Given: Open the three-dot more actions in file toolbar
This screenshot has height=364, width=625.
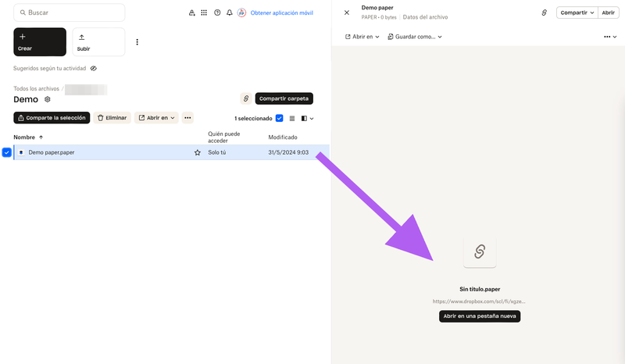Looking at the screenshot, I should click(x=187, y=118).
